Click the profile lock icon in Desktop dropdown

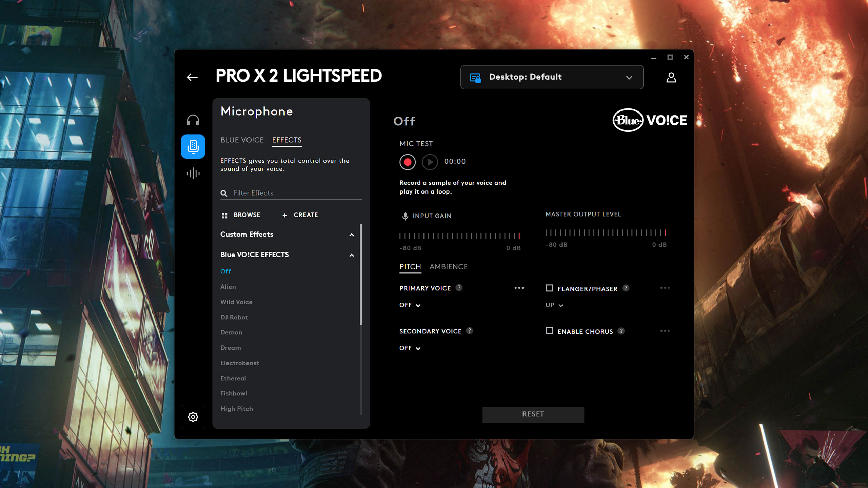tap(475, 78)
